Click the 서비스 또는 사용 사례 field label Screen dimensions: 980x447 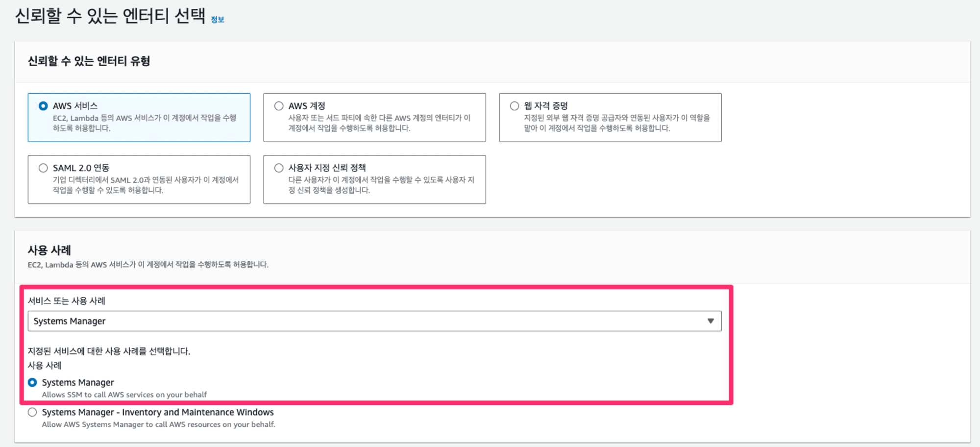pos(67,300)
